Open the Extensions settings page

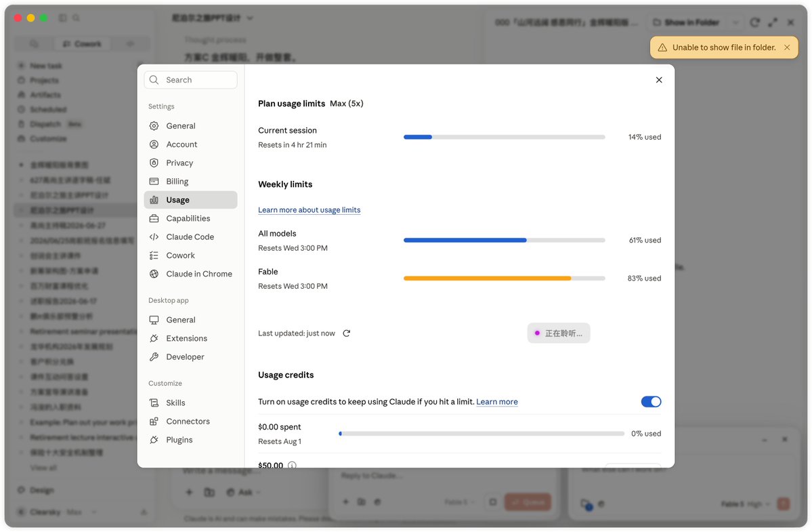(x=190, y=338)
